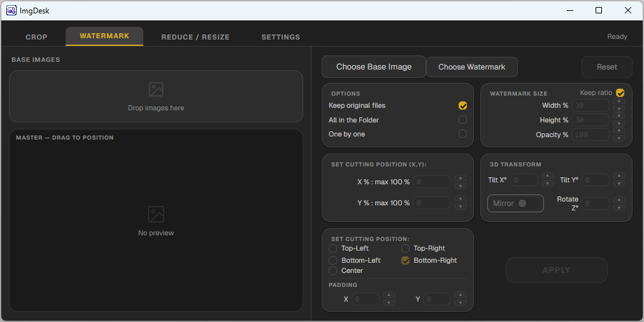Screen dimensions: 644x322
Task: Click the Ready status text
Action: 617,36
